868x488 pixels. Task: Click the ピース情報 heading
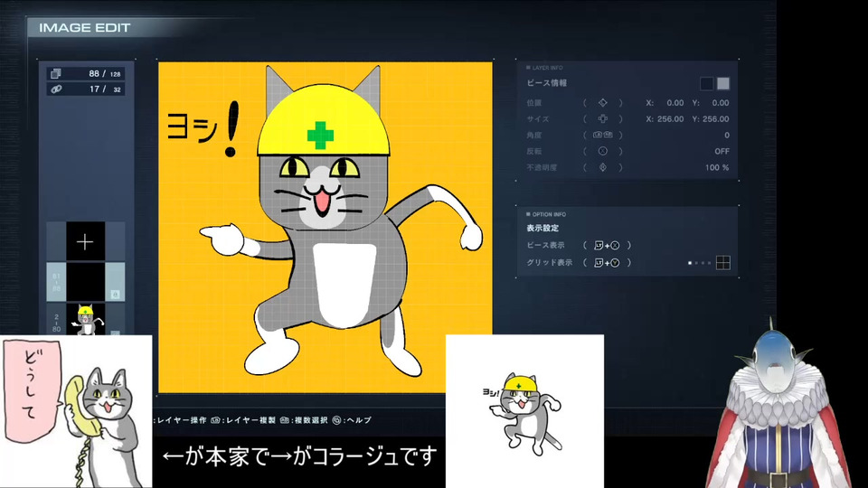(x=546, y=83)
